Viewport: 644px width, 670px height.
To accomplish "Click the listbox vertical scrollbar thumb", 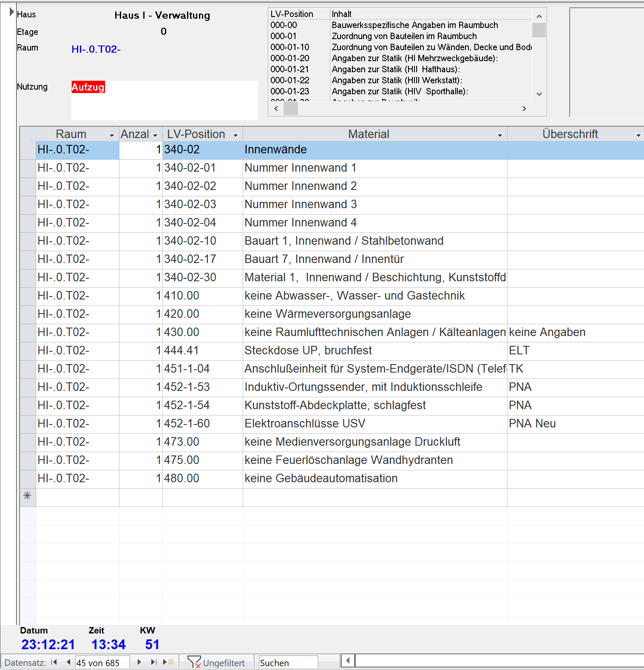I will click(x=539, y=30).
